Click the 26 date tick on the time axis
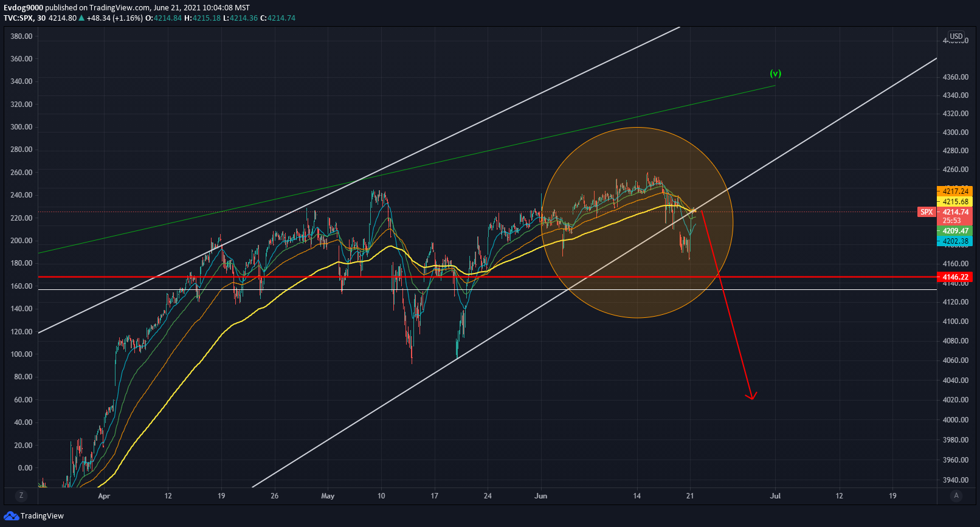Viewport: 980px width, 527px height. (275, 496)
